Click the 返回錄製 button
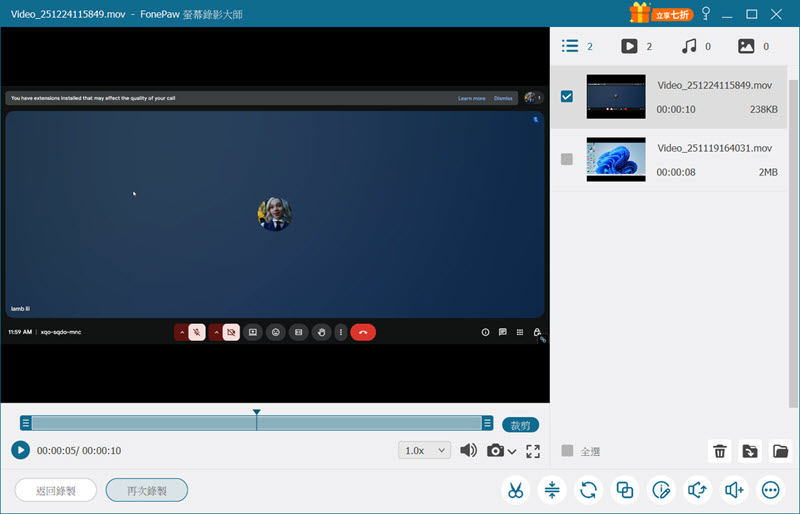 [56, 490]
